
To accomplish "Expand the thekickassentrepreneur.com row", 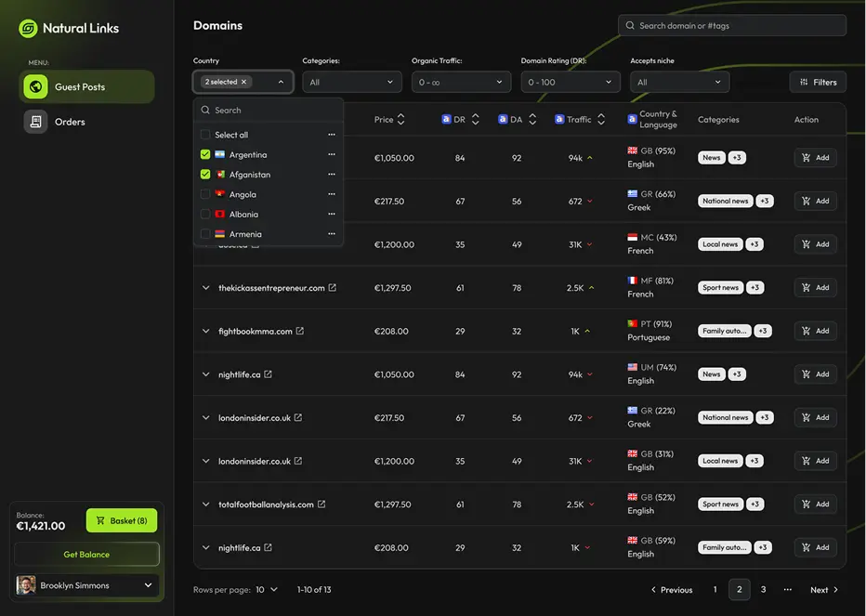I will [205, 287].
